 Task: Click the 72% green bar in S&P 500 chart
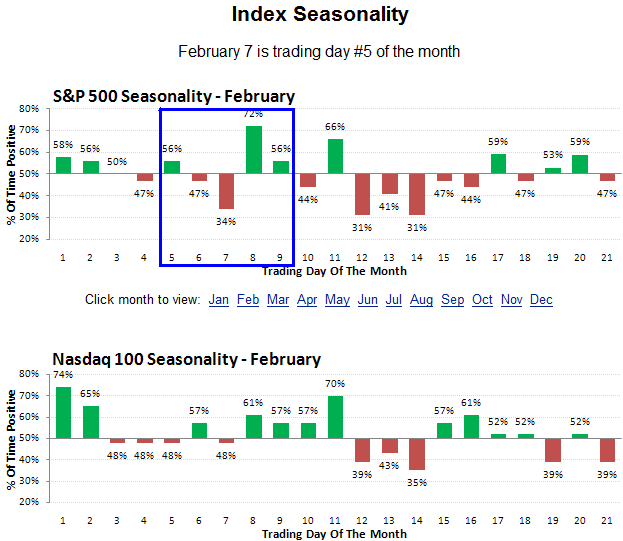point(254,150)
